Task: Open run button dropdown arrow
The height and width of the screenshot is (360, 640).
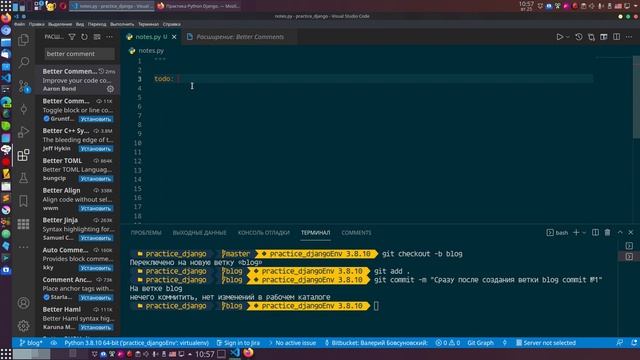Action: pyautogui.click(x=567, y=37)
